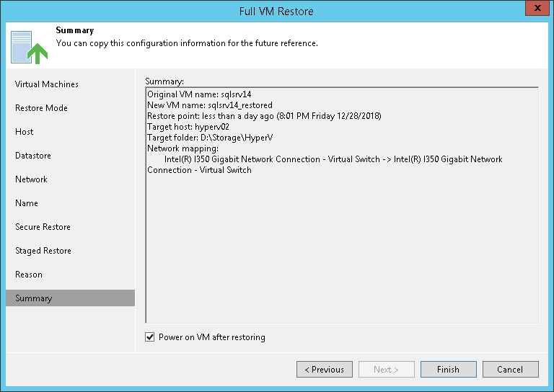Close the Full VM Restore dialog

pos(535,11)
